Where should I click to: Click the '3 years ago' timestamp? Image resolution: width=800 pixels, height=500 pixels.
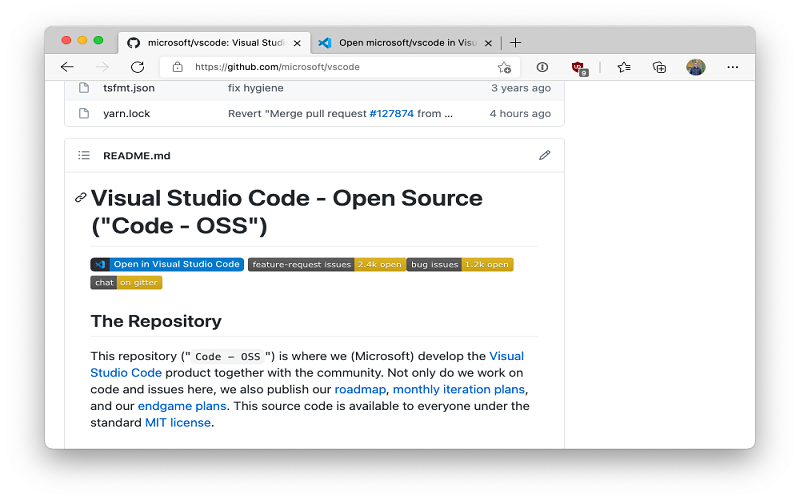click(521, 88)
